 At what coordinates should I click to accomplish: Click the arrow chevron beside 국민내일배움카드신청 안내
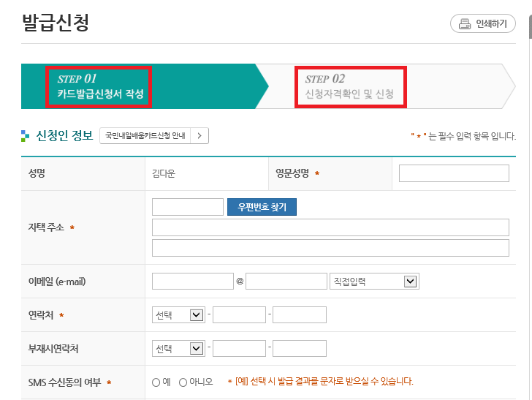click(199, 136)
